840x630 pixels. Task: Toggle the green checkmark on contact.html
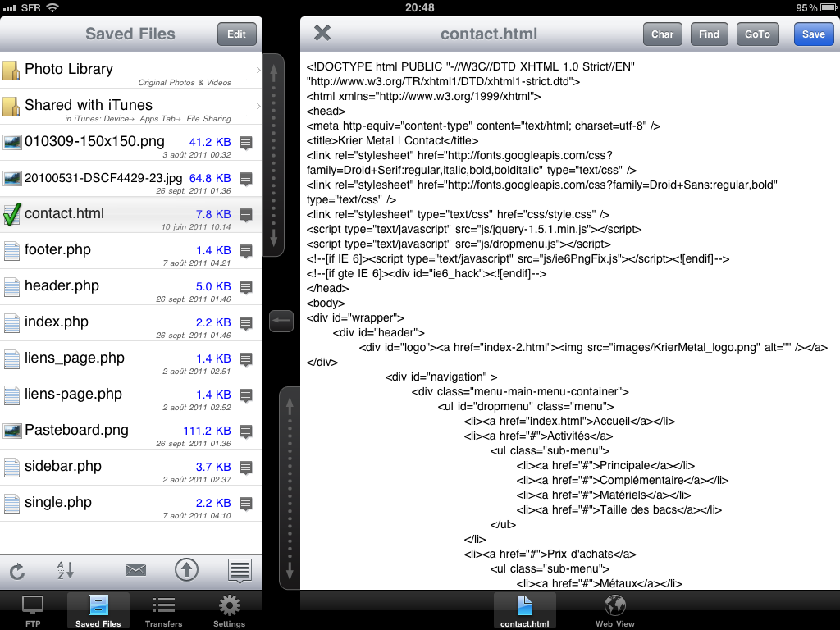coord(11,215)
